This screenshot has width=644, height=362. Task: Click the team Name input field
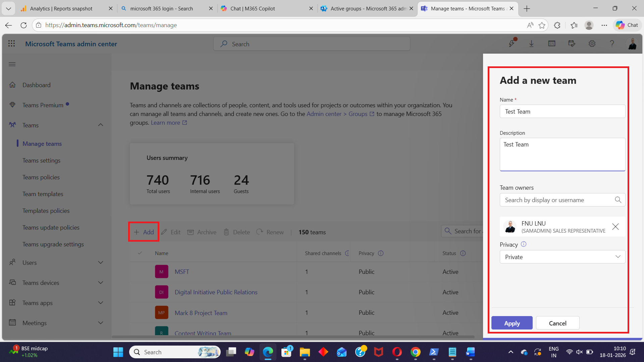[562, 111]
